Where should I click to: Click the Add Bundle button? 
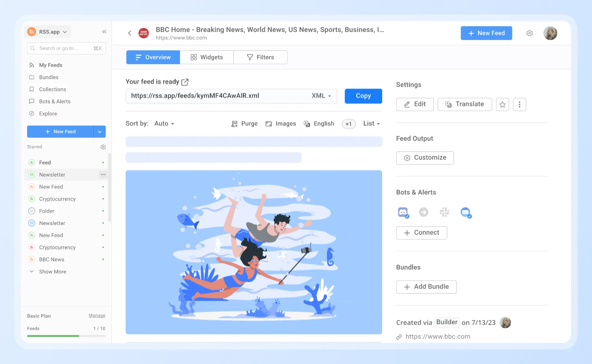tap(426, 287)
